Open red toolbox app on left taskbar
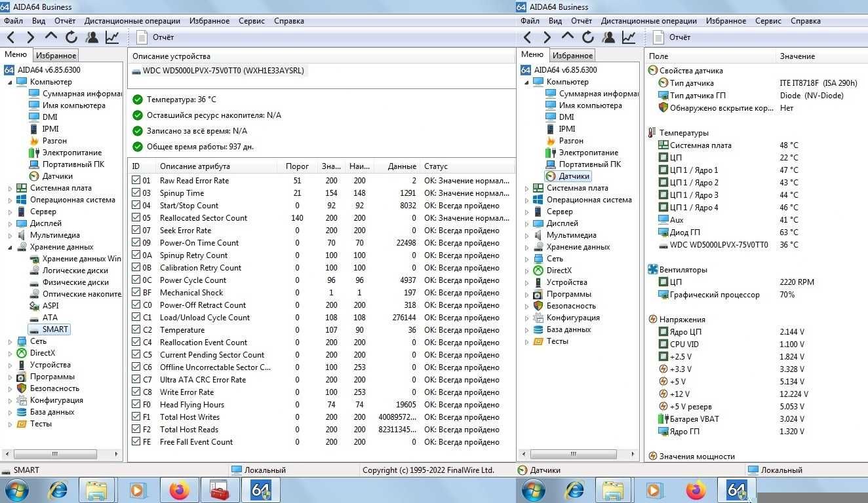This screenshot has height=503, width=868. (220, 490)
